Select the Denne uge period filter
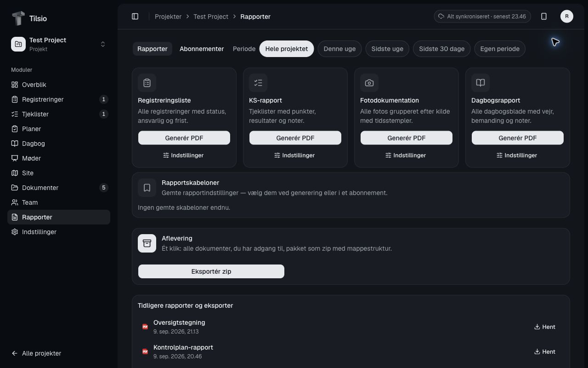The image size is (588, 368). pos(339,49)
